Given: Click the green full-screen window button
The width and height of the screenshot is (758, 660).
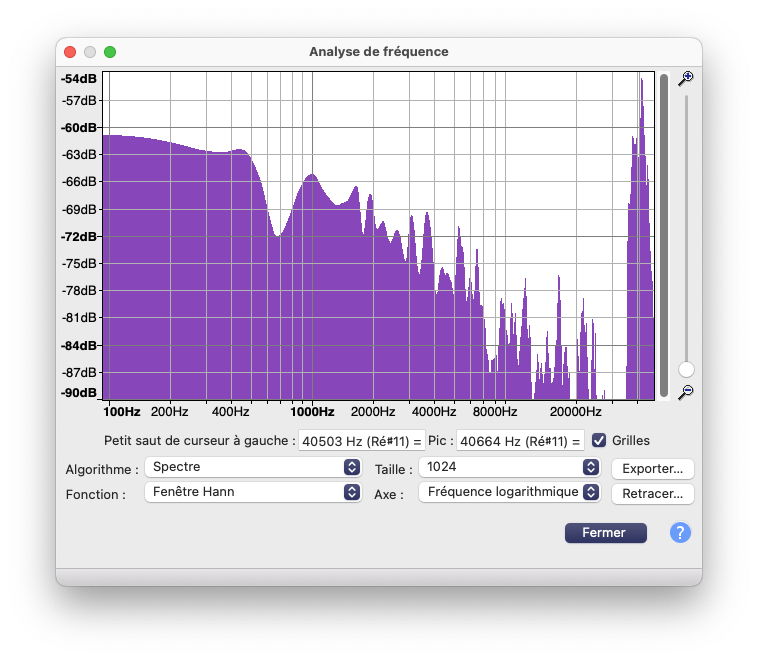Looking at the screenshot, I should (x=110, y=52).
